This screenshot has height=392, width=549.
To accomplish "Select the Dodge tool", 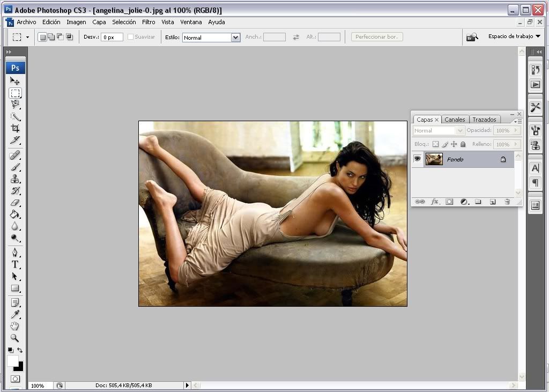I will click(14, 238).
